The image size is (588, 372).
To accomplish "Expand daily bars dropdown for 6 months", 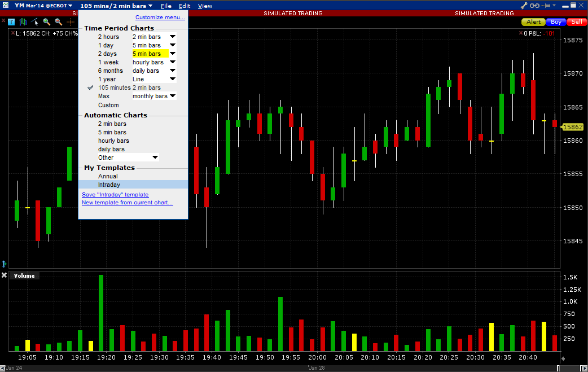I will coord(173,71).
